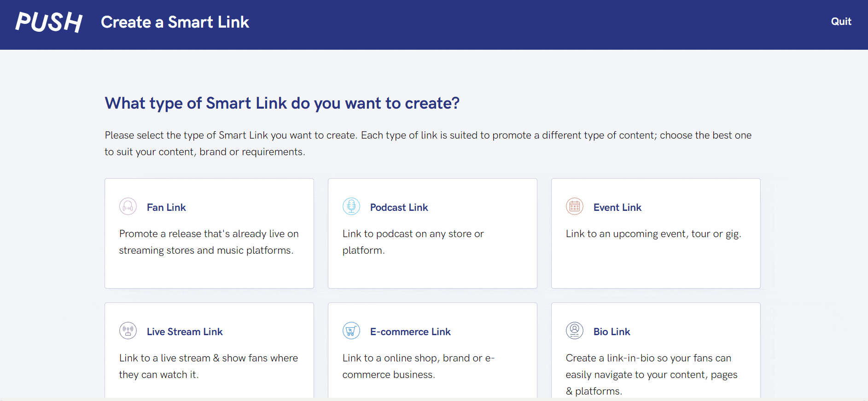Click 'Link to an upcoming event' description
Image resolution: width=868 pixels, height=401 pixels.
point(653,234)
